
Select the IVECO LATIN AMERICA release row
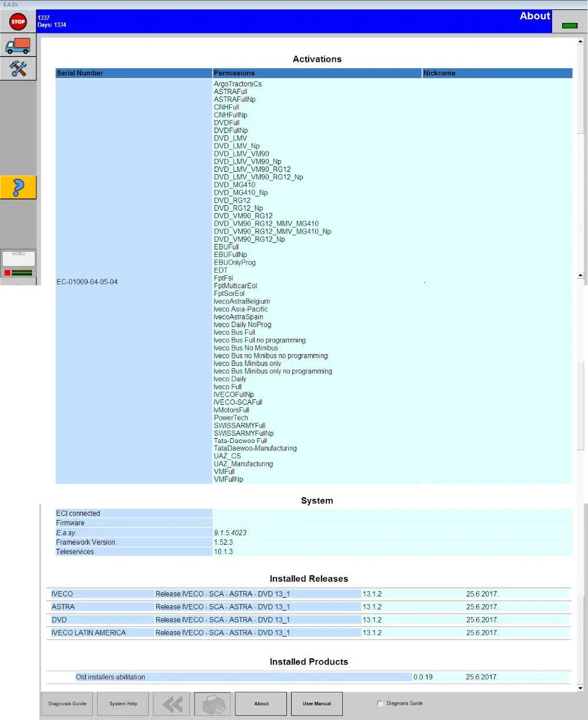tap(308, 633)
